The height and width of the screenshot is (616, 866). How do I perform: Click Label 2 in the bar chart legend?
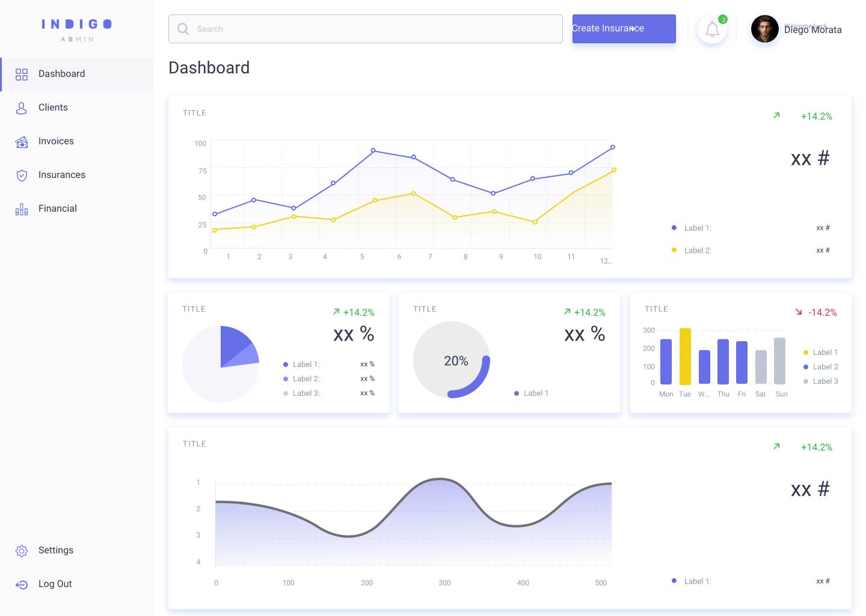click(x=825, y=367)
